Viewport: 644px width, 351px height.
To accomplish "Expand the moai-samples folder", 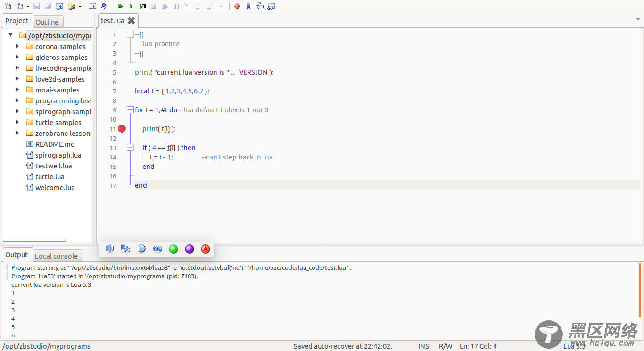I will (17, 90).
